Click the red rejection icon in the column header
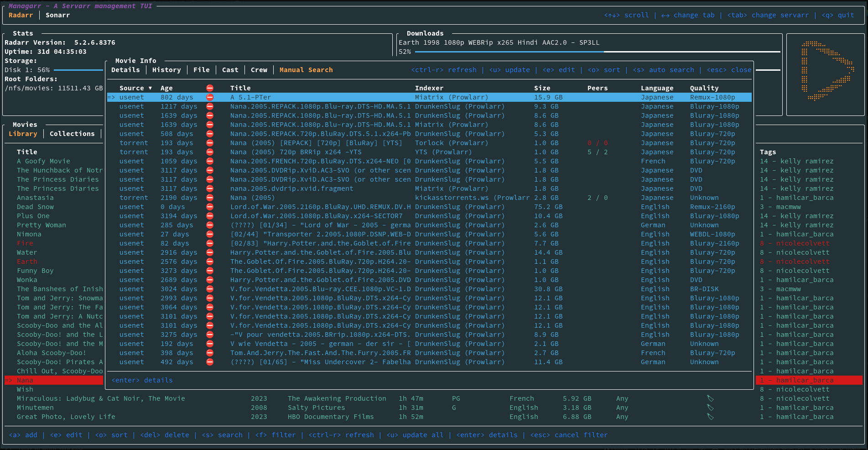868x450 pixels. 210,88
